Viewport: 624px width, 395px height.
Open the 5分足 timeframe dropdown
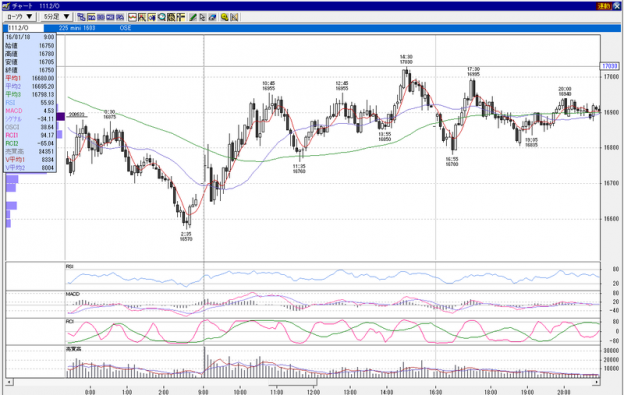tap(57, 17)
